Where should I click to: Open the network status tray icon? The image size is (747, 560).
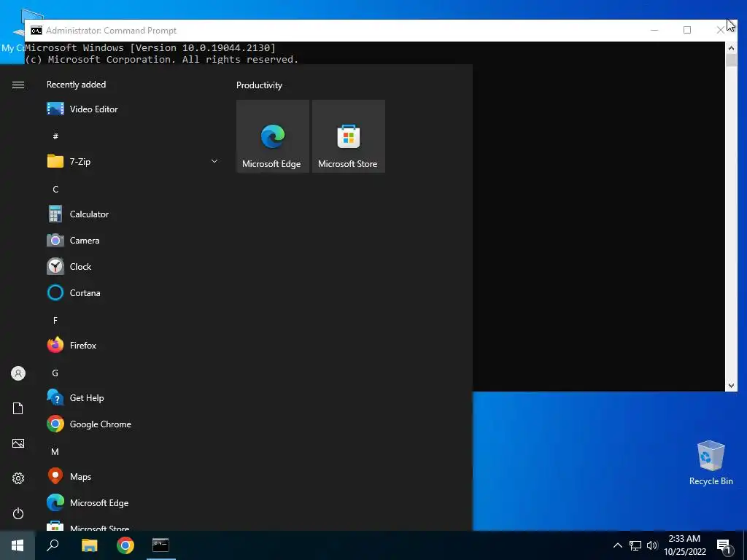click(x=635, y=545)
